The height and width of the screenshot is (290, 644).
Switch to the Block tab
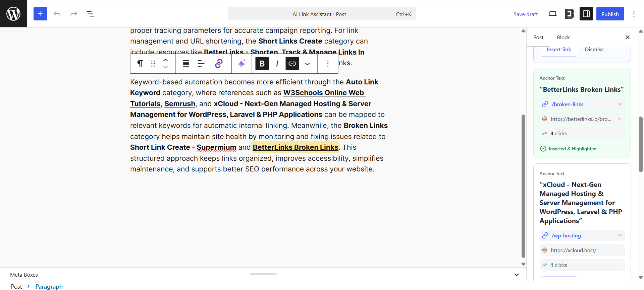pyautogui.click(x=563, y=37)
